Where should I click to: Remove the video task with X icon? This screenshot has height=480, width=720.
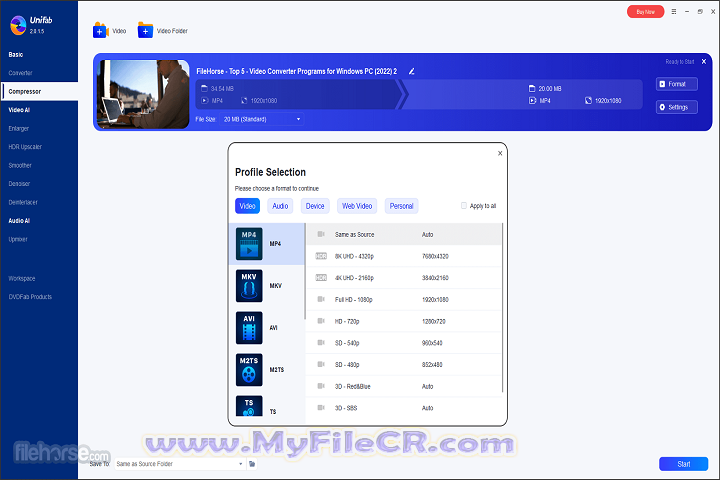703,62
